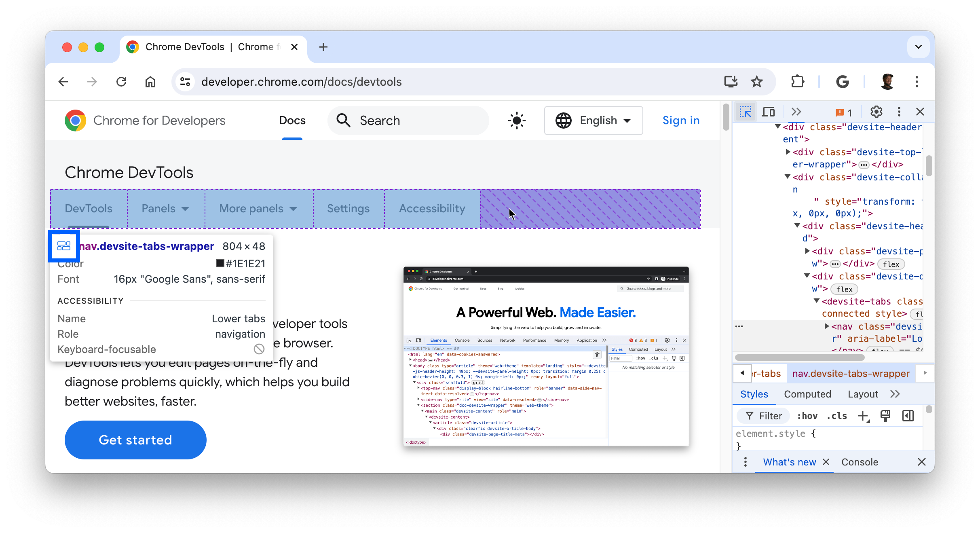980x533 pixels.
Task: Click the DevTools overflow menu icon
Action: click(x=899, y=112)
